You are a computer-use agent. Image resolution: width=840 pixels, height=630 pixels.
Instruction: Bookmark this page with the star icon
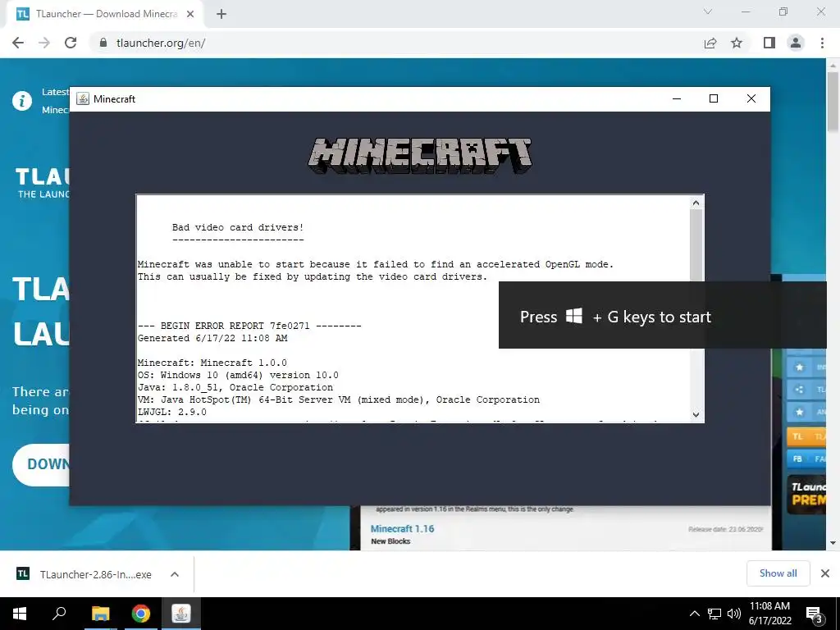click(x=737, y=43)
